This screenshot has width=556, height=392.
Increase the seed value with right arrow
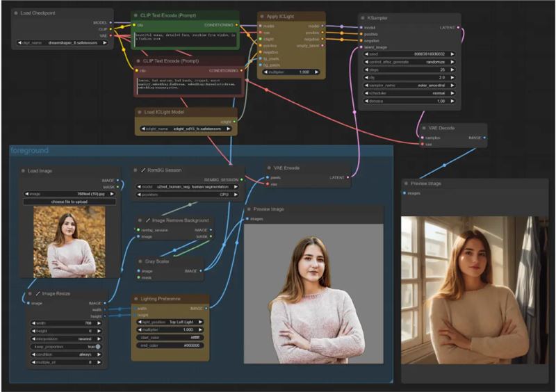point(452,54)
